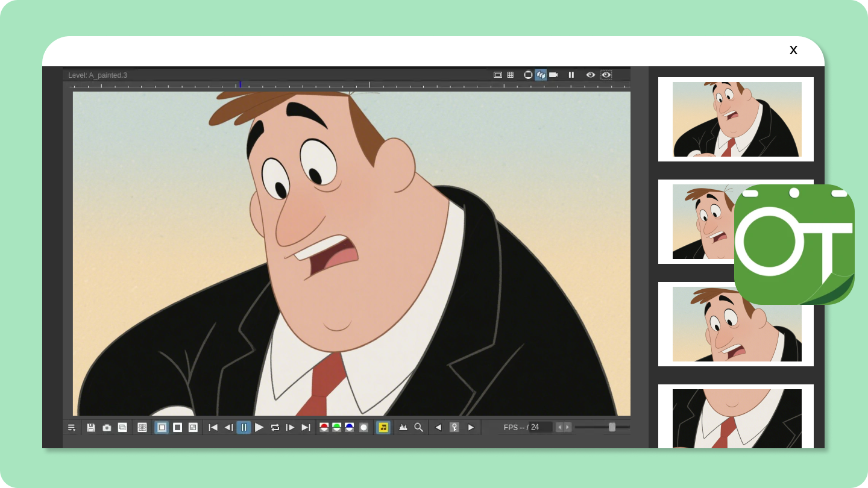Viewport: 868px width, 488px height.
Task: Enable loop playback
Action: coord(275,427)
